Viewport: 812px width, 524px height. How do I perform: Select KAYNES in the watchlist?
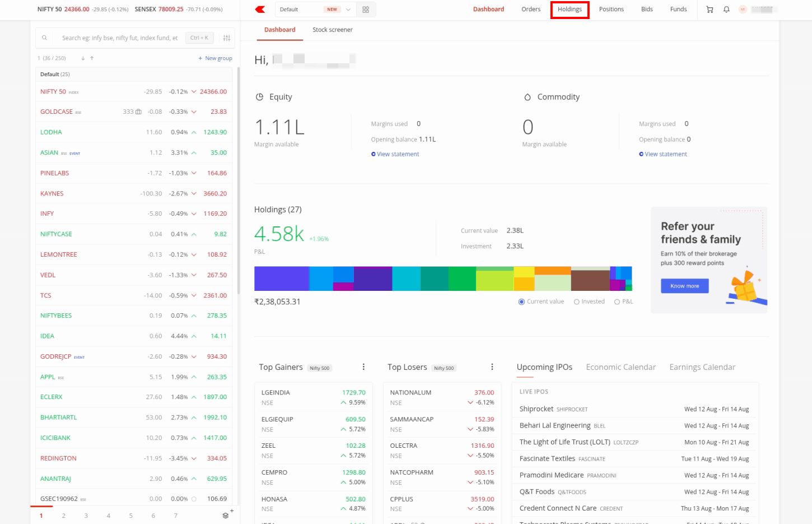point(133,193)
